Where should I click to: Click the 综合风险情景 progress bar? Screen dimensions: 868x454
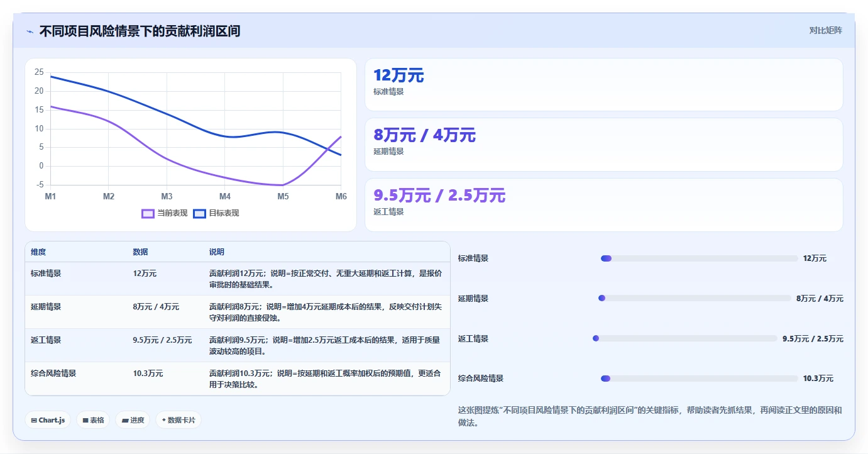point(699,379)
